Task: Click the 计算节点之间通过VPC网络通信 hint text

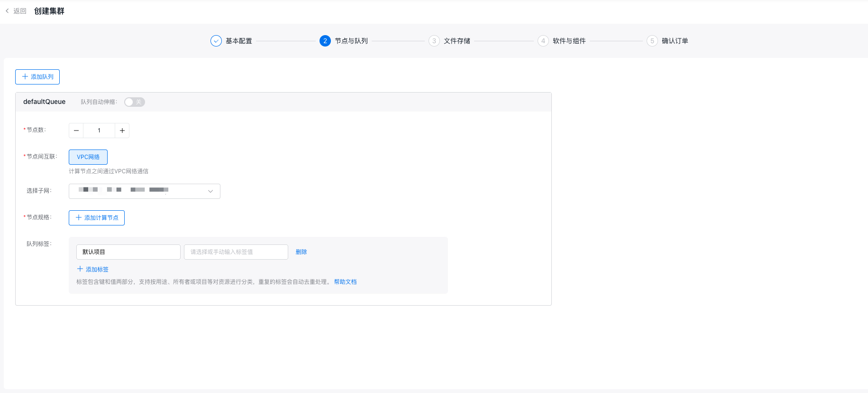Action: [109, 171]
